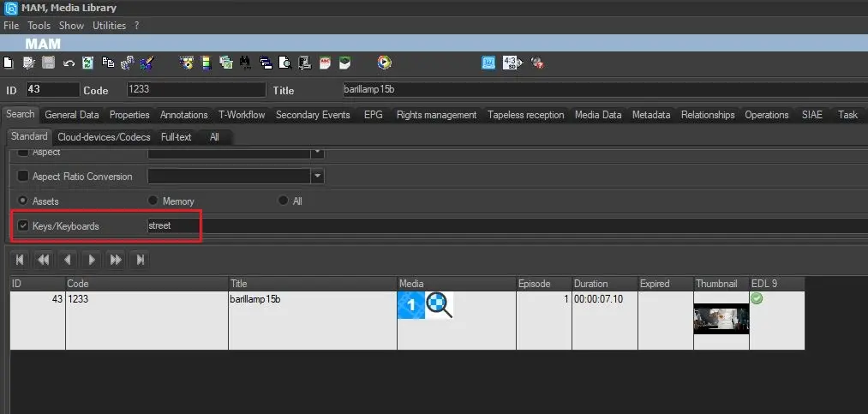Viewport: 868px width, 414px height.
Task: Click the new document toolbar icon
Action: point(9,63)
